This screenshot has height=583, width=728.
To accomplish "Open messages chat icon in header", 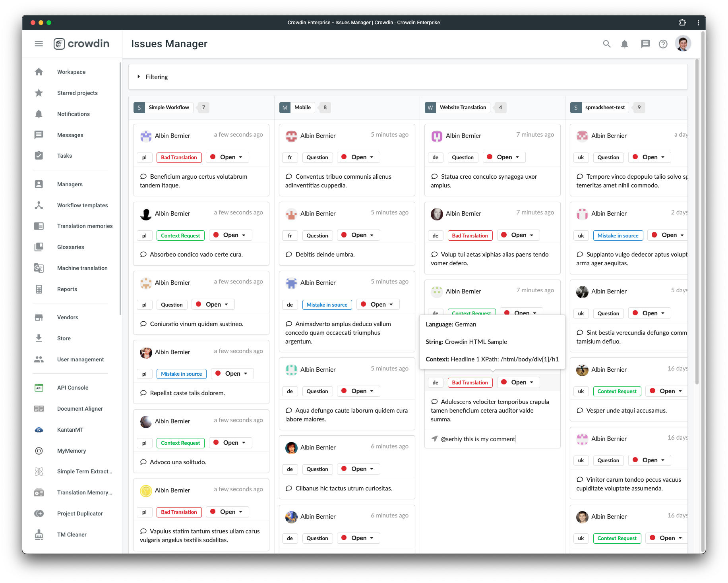I will (645, 44).
